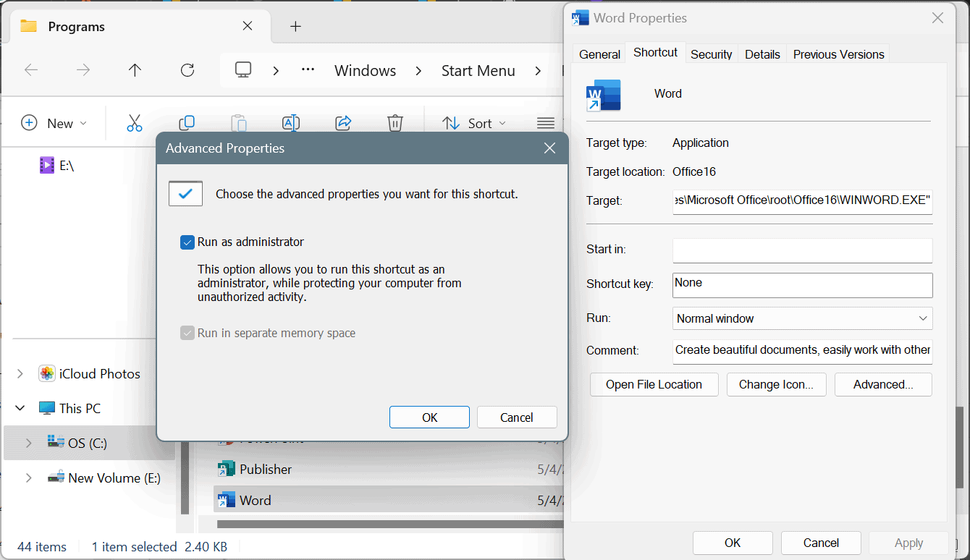
Task: Select the Publisher shortcut in file list
Action: tap(266, 470)
